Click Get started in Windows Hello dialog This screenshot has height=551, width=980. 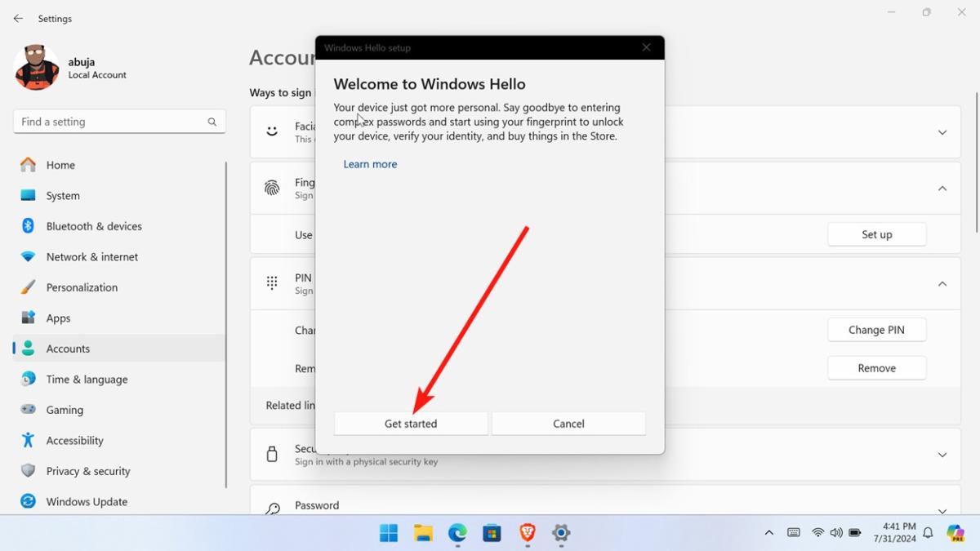click(x=410, y=424)
